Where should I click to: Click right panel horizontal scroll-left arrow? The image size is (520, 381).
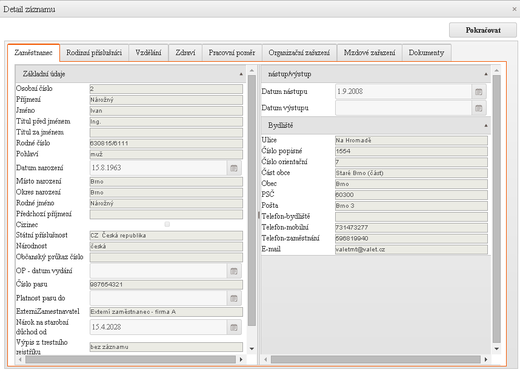266,359
